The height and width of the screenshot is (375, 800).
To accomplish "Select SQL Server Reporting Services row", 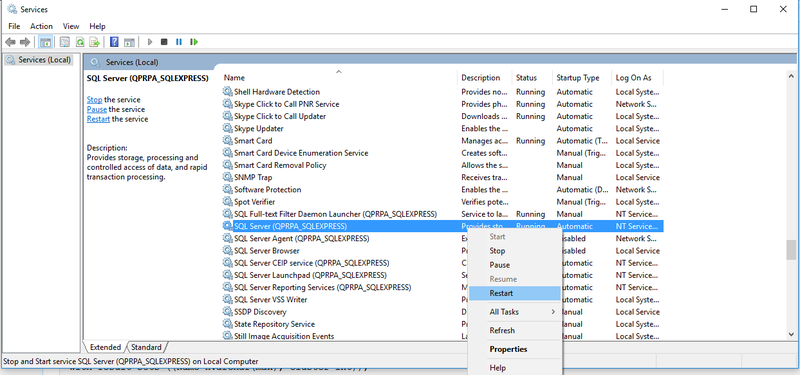I will [443, 287].
